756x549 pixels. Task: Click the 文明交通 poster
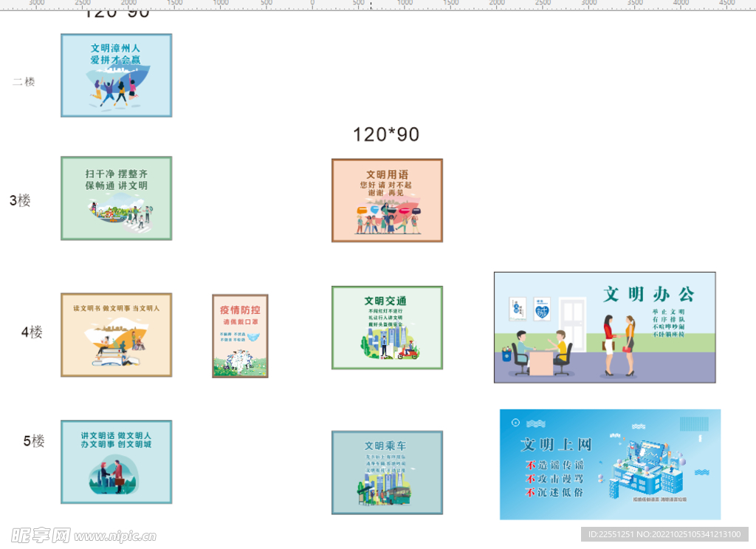387,327
